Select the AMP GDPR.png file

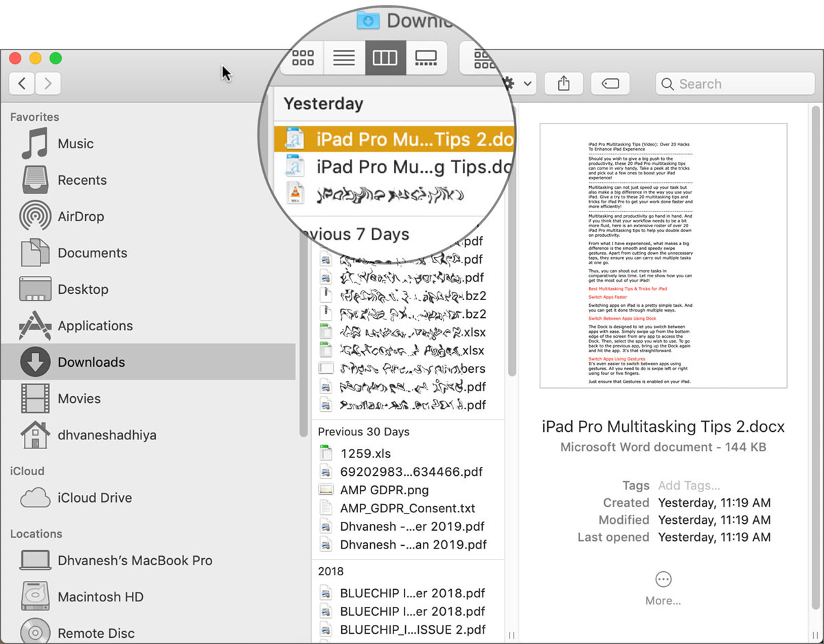374,490
